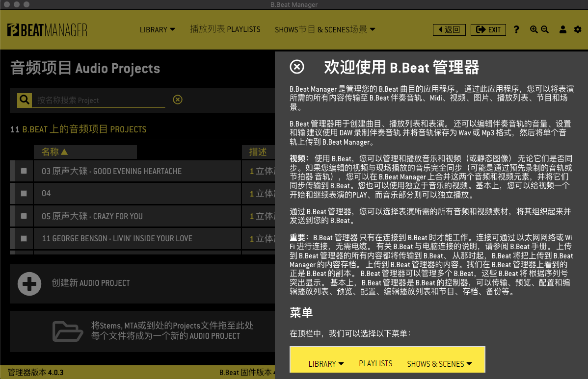This screenshot has height=379, width=588.
Task: Clear the project search with X icon
Action: click(x=178, y=100)
